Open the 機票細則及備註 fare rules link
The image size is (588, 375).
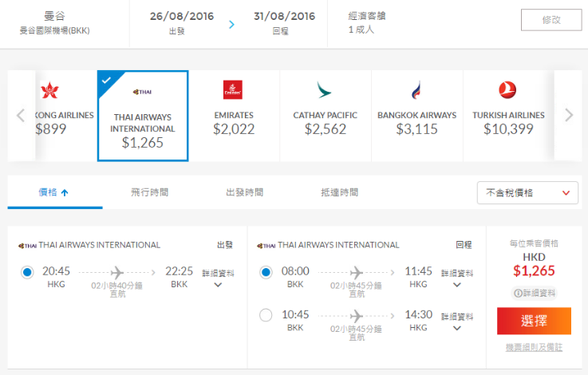(534, 347)
